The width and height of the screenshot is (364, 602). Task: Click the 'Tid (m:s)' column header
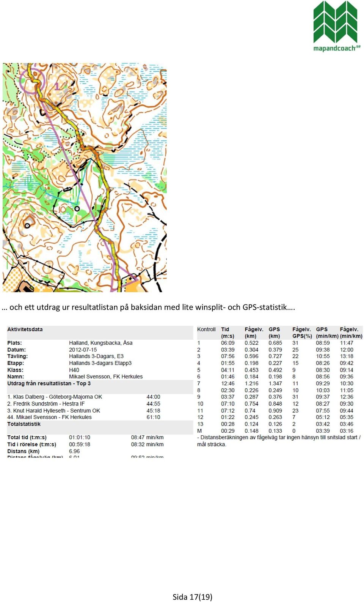(228, 333)
